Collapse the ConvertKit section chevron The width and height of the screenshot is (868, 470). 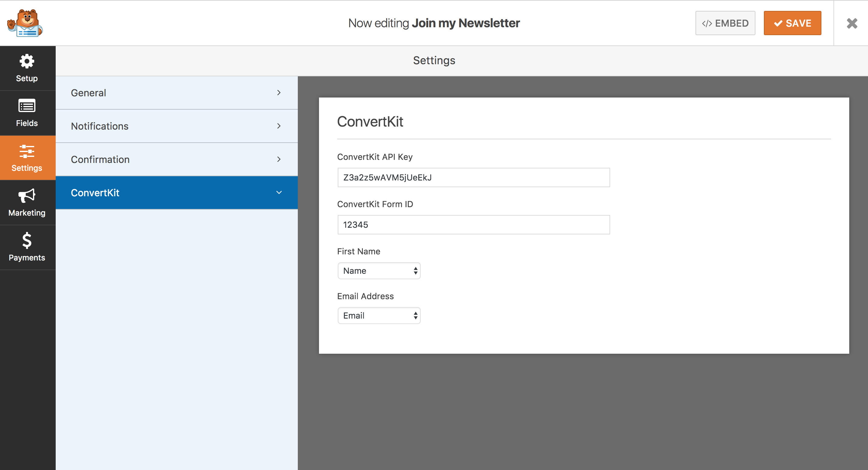pos(279,193)
